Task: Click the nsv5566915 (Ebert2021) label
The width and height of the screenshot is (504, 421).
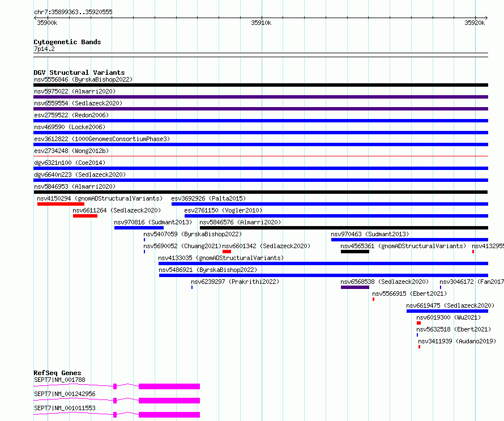Action: tap(409, 294)
